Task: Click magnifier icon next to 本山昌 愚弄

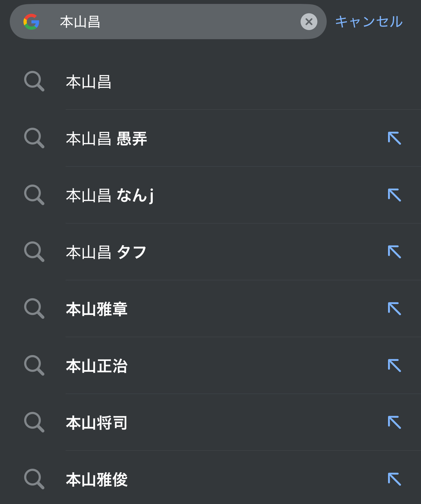Action: [x=34, y=138]
